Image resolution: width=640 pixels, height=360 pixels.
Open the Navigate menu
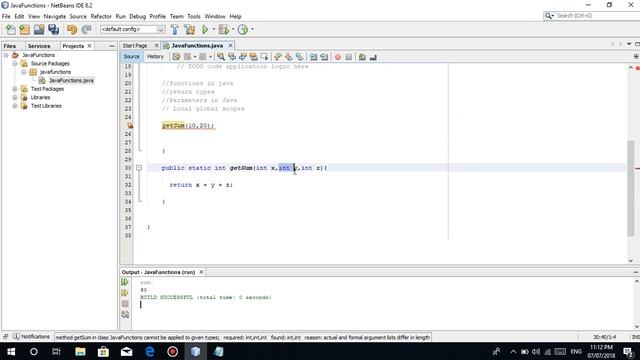coord(55,16)
